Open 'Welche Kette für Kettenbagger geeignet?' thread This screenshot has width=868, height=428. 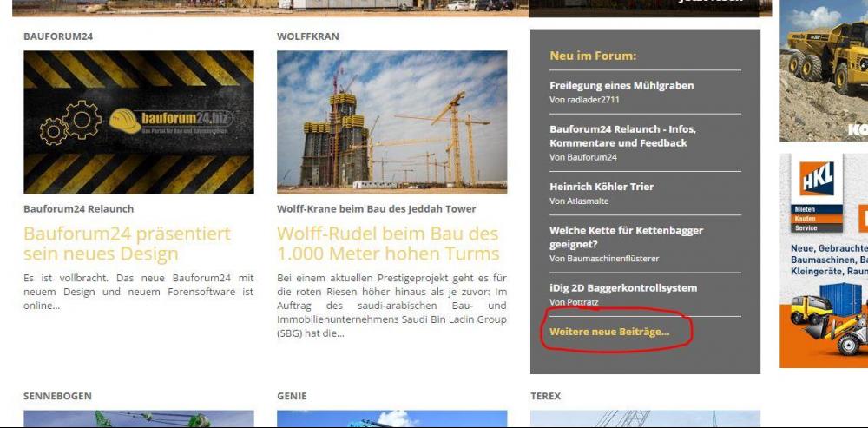626,237
